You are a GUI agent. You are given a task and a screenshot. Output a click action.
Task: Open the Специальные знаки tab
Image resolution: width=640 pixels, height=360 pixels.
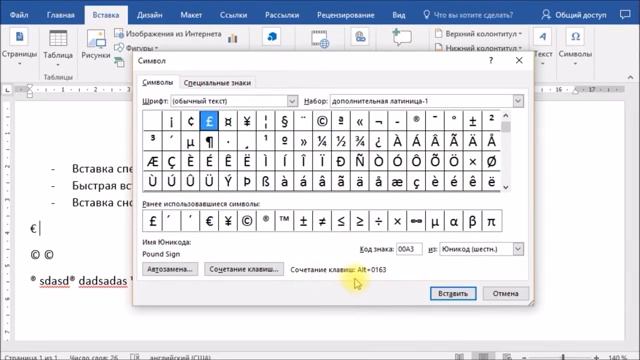[x=217, y=82]
